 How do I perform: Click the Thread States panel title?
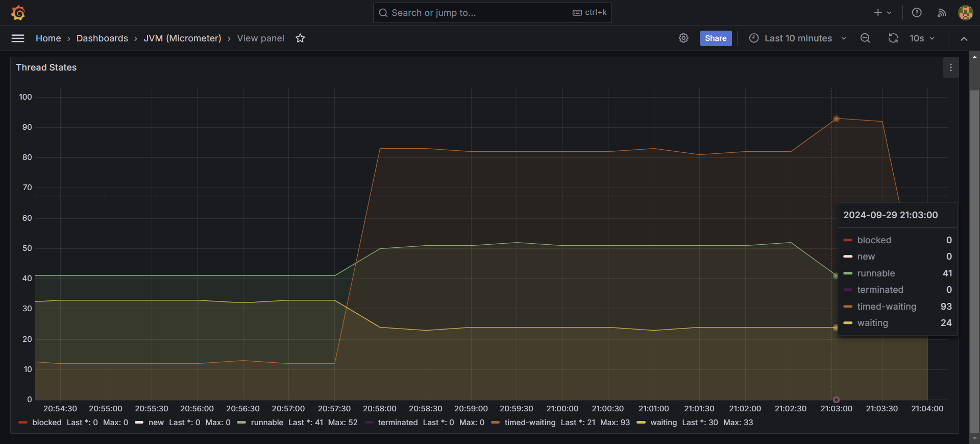[46, 67]
